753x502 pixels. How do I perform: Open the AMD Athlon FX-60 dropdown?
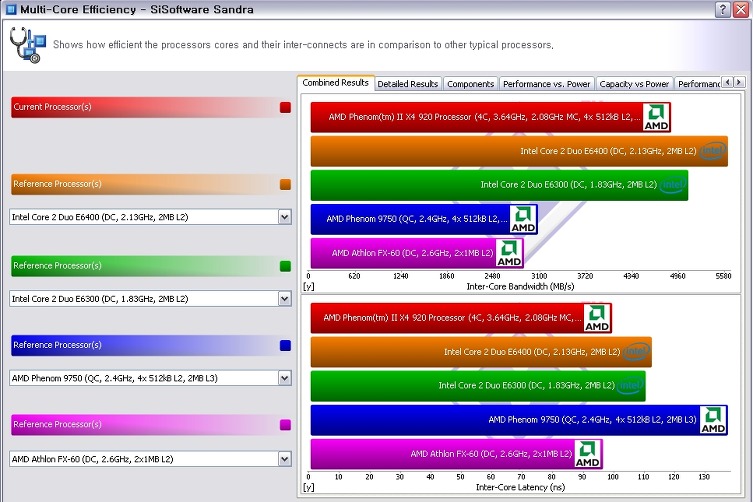click(285, 459)
